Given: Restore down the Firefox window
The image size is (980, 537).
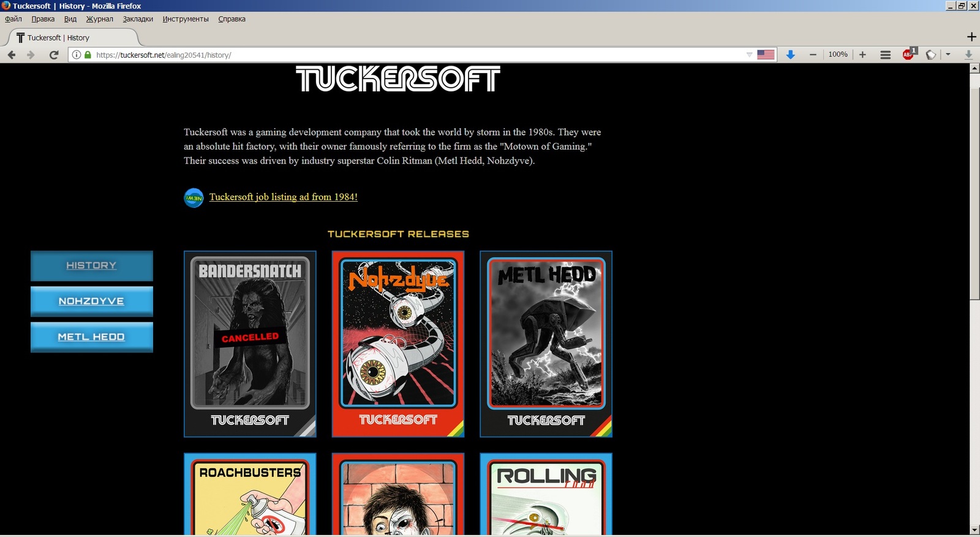Looking at the screenshot, I should 962,6.
